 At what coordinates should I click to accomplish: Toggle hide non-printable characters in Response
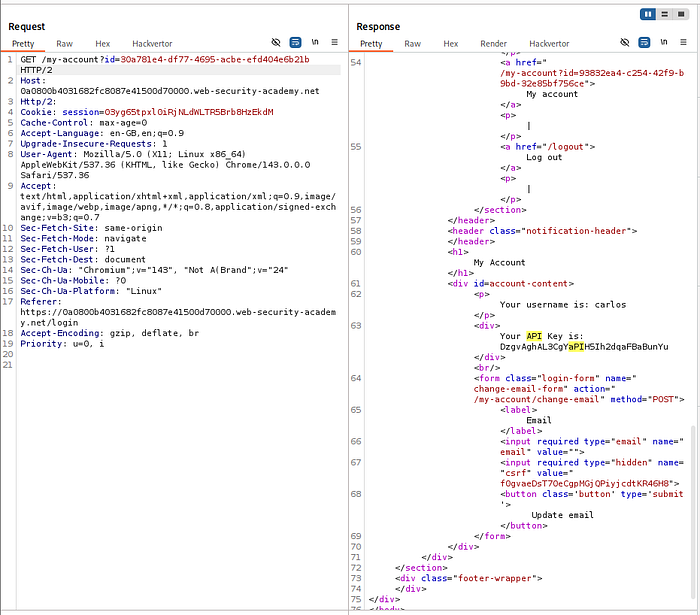(625, 42)
